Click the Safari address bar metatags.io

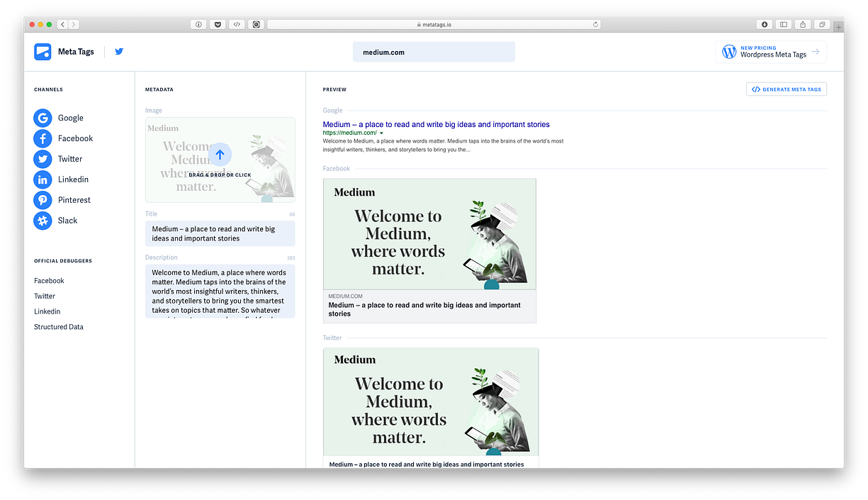tap(434, 24)
